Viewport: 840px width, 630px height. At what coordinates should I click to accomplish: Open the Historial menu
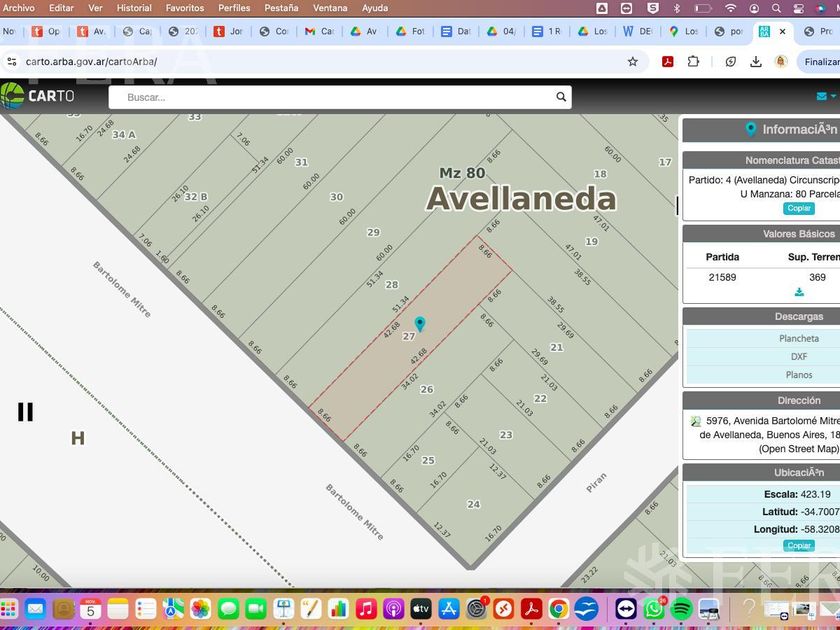click(134, 8)
